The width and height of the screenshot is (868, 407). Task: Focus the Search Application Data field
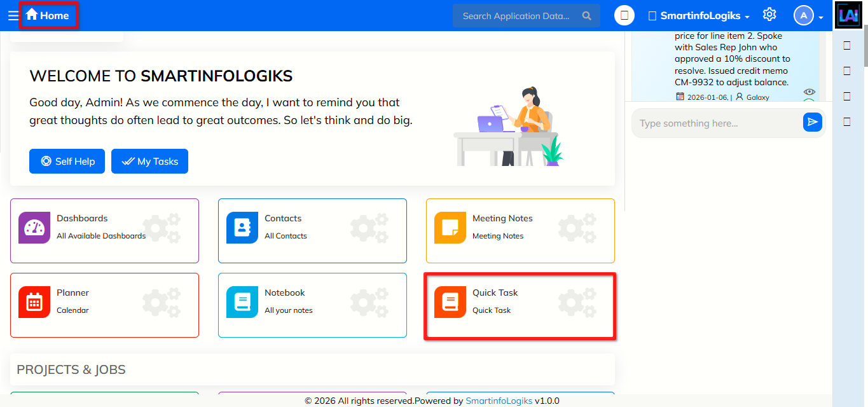[x=516, y=16]
